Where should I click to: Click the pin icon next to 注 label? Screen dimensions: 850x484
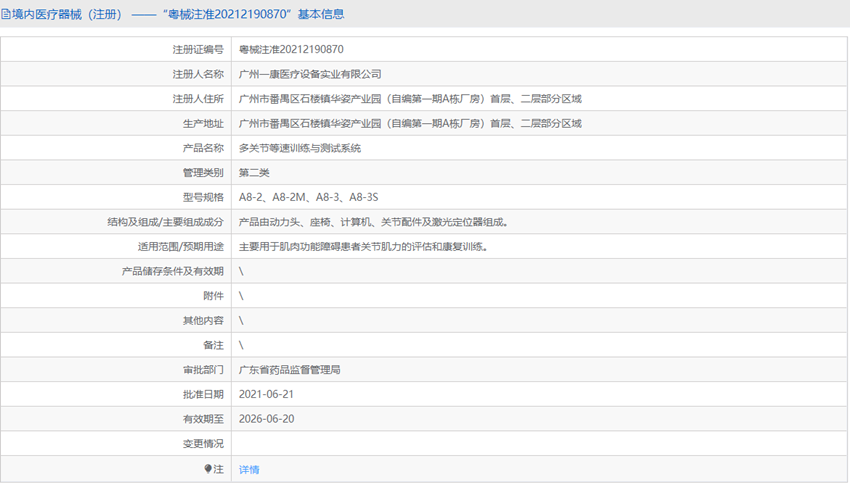tap(208, 469)
